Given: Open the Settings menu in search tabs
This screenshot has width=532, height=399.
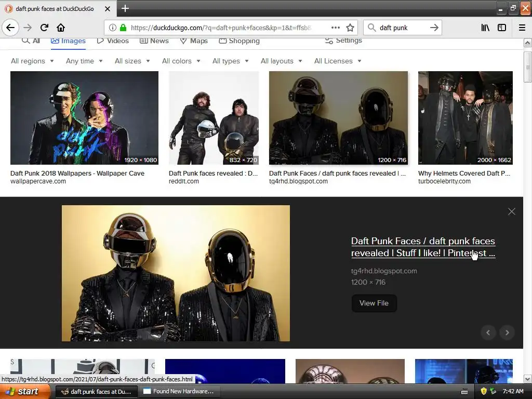Looking at the screenshot, I should point(343,41).
